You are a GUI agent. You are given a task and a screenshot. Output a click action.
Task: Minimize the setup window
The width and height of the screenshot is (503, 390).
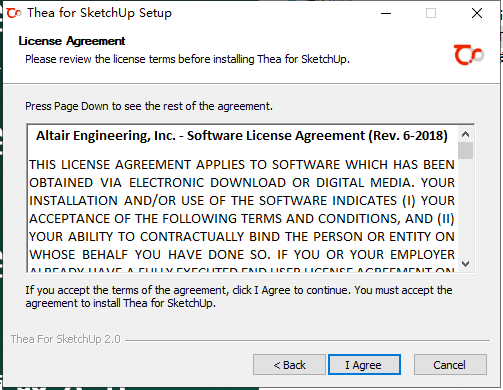[386, 13]
